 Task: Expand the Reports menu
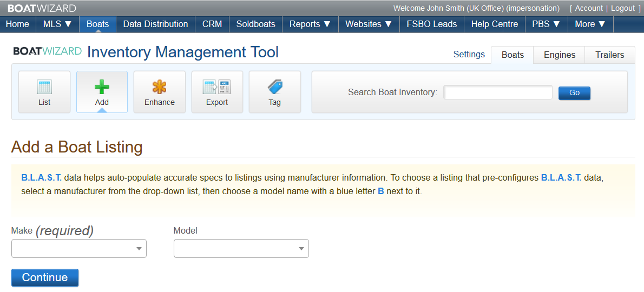coord(310,24)
